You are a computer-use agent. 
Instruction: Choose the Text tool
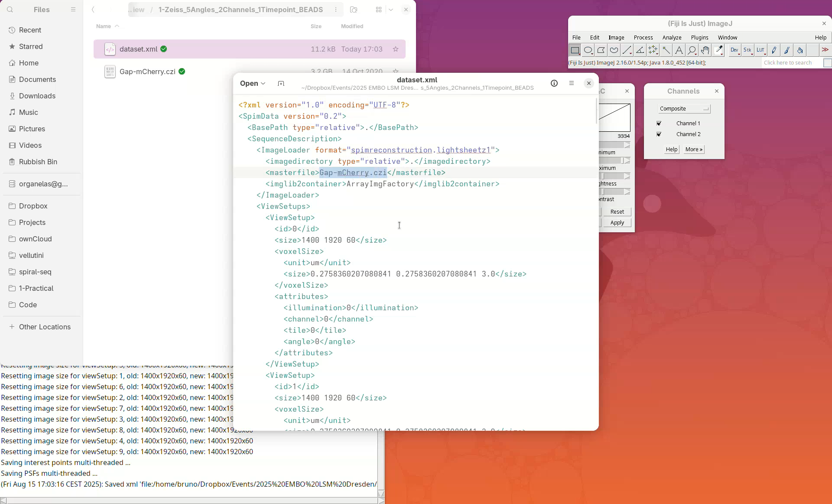coord(679,50)
